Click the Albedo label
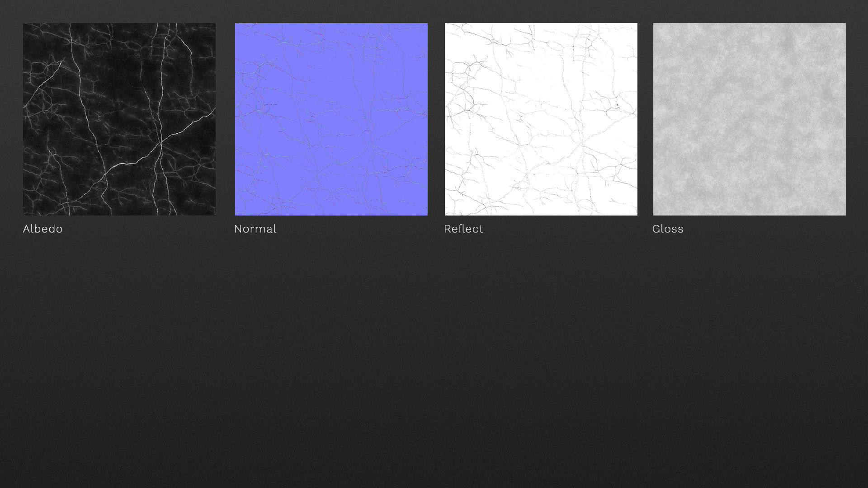The width and height of the screenshot is (868, 488). [43, 229]
